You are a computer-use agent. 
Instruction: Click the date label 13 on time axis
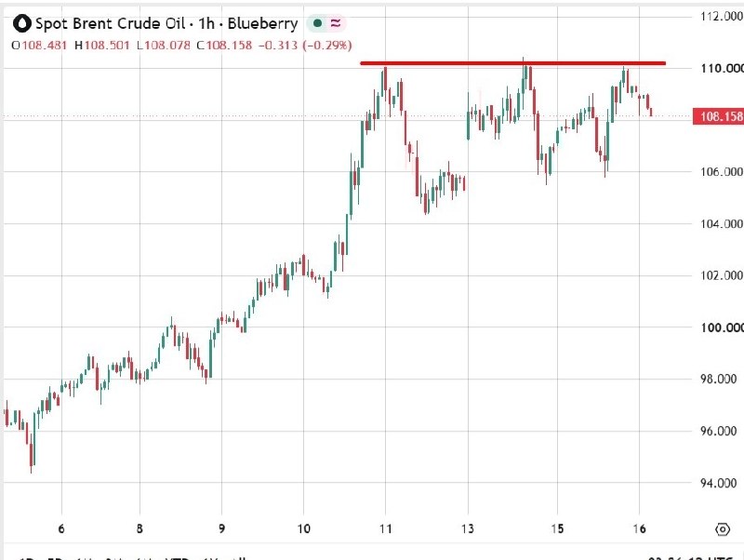(x=468, y=528)
